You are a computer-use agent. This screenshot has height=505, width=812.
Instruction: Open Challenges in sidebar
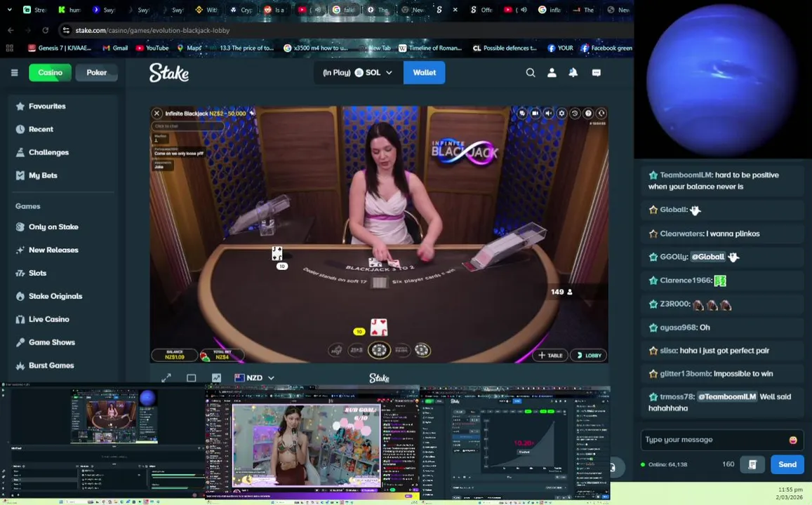[62, 152]
